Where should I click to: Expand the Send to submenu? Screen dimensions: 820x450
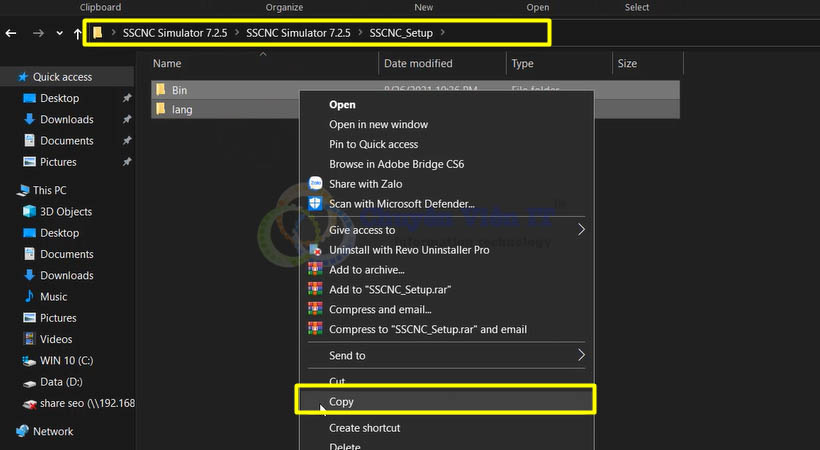pos(581,355)
